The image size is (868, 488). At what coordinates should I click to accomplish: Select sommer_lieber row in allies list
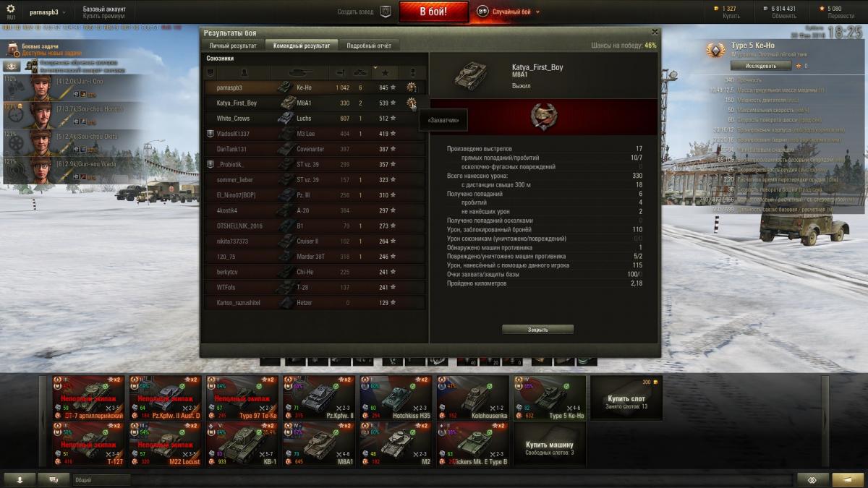[x=315, y=179]
